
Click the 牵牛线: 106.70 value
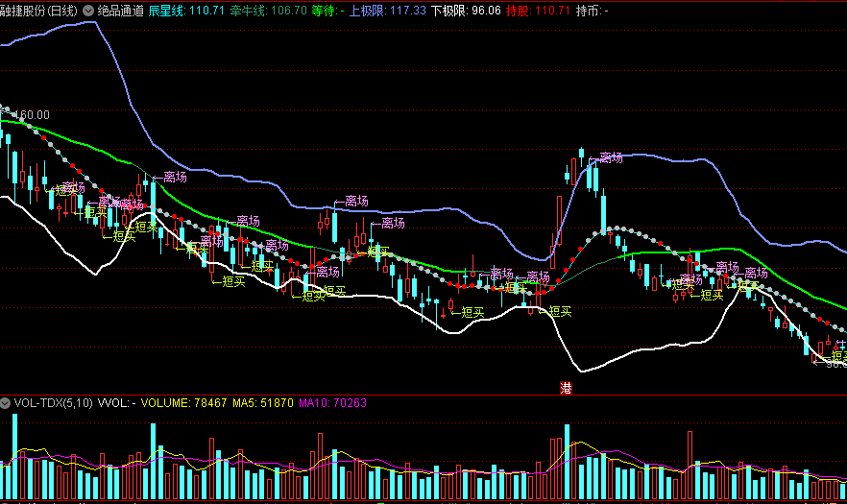coord(269,11)
